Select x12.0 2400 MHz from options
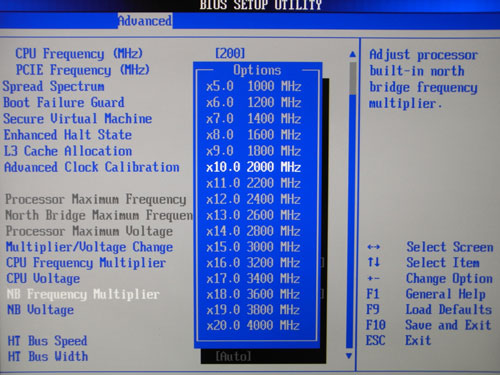 [x=254, y=199]
